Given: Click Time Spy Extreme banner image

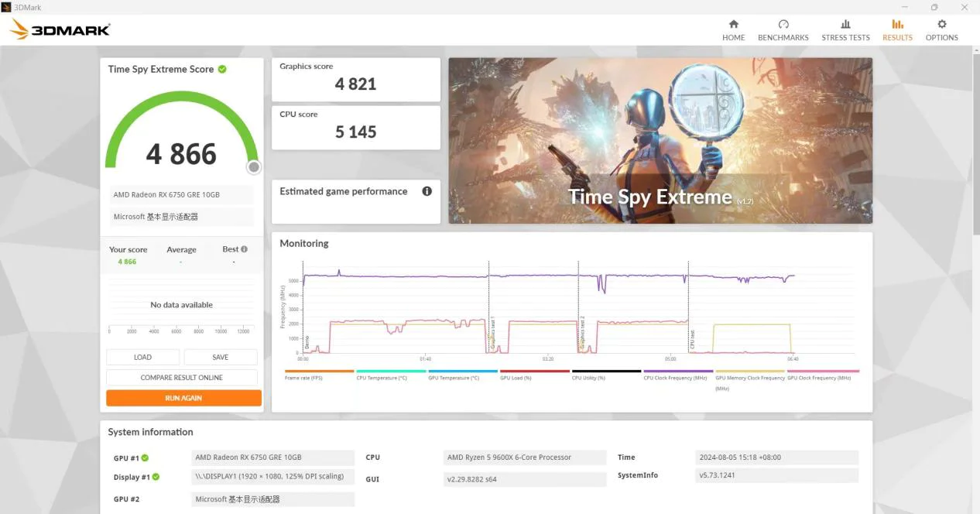Looking at the screenshot, I should point(660,141).
